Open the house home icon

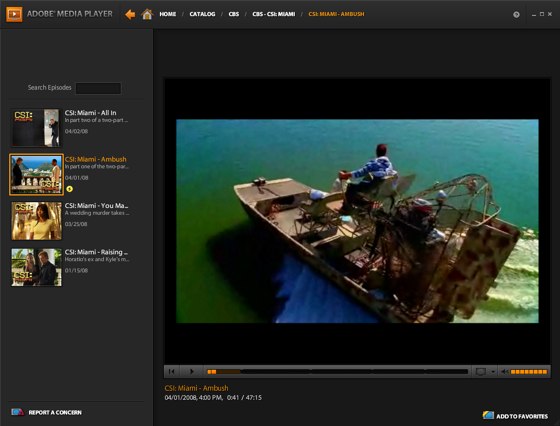tap(147, 14)
